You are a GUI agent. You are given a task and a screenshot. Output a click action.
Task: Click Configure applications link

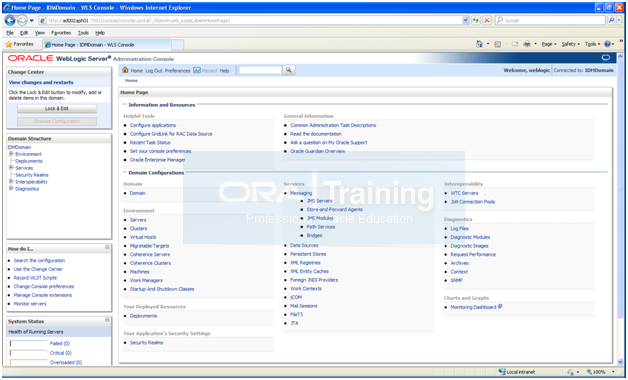pos(153,125)
